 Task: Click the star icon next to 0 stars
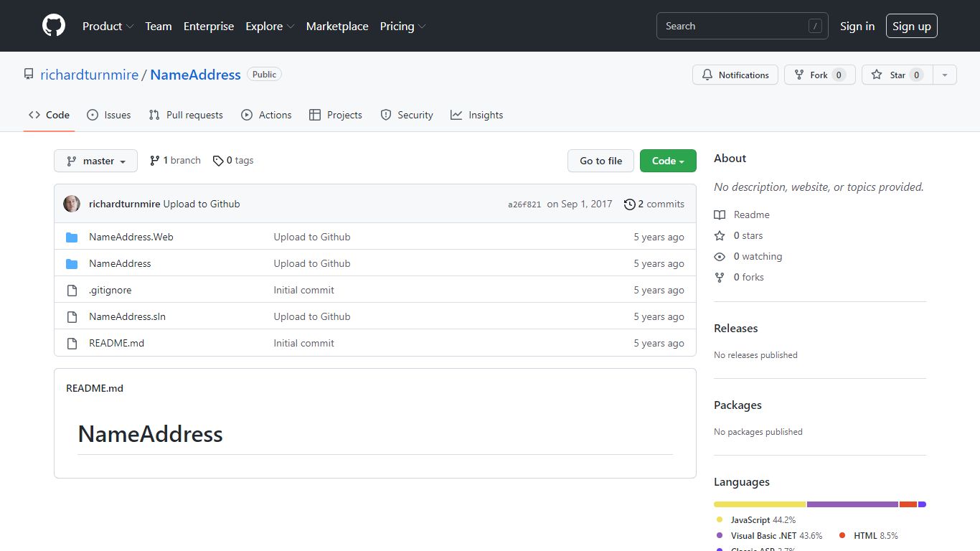(x=720, y=235)
